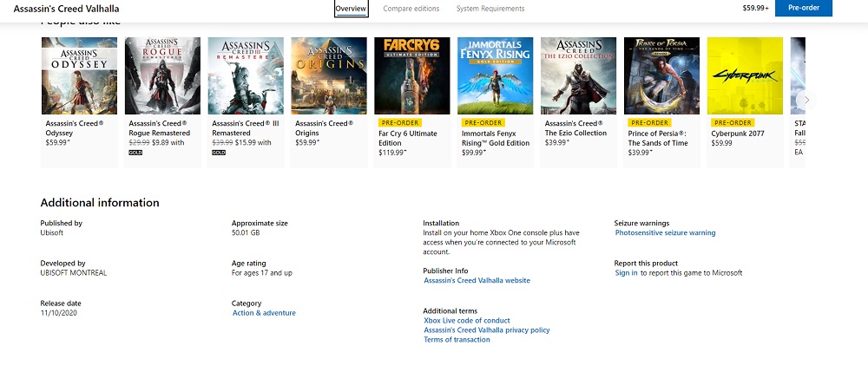The height and width of the screenshot is (385, 868).
Task: Select Prince of Persia Sands of Time title
Action: click(658, 138)
